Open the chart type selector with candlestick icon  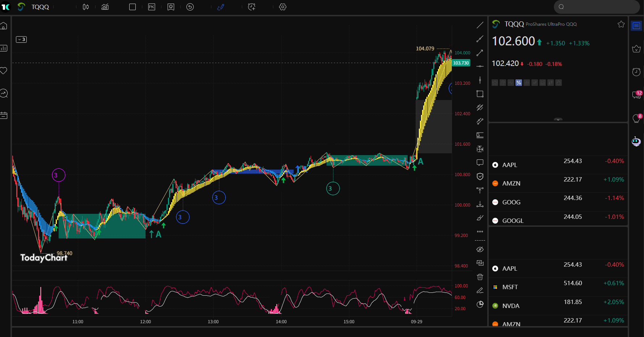tap(86, 7)
